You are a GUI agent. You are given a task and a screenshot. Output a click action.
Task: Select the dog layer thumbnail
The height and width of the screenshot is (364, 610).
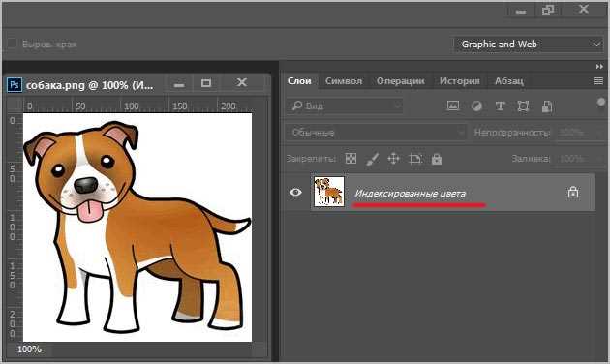(329, 192)
